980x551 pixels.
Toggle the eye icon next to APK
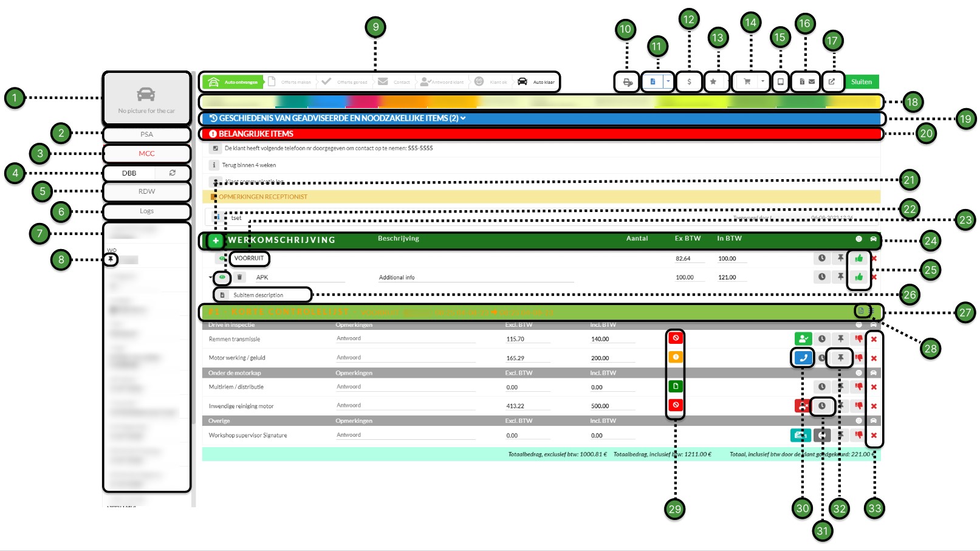click(222, 277)
